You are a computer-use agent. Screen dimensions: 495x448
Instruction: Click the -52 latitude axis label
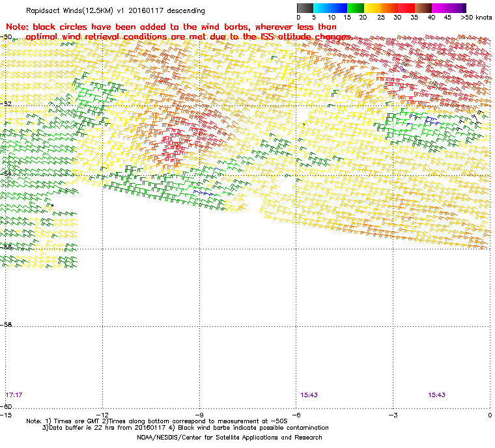coord(6,104)
